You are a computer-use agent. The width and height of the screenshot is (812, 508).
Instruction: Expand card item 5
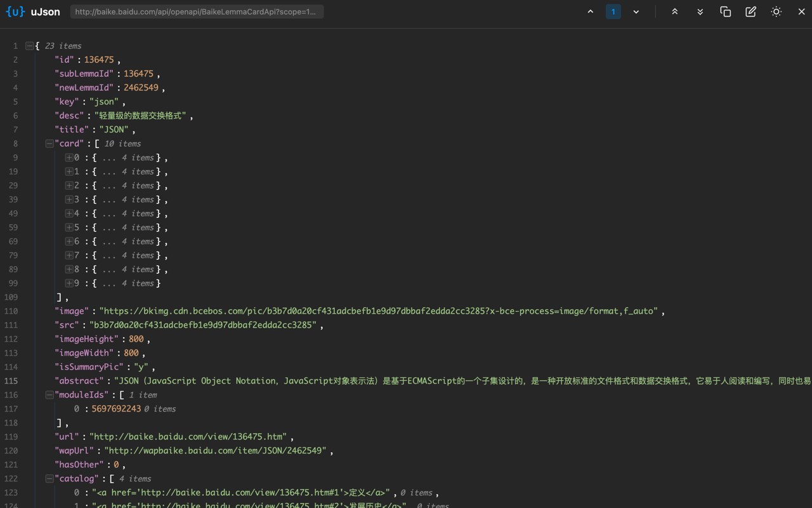tap(69, 227)
